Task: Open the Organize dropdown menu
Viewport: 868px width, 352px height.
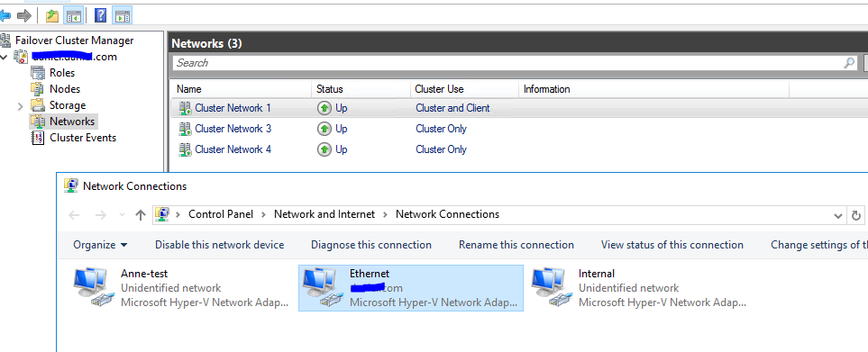Action: click(x=100, y=245)
